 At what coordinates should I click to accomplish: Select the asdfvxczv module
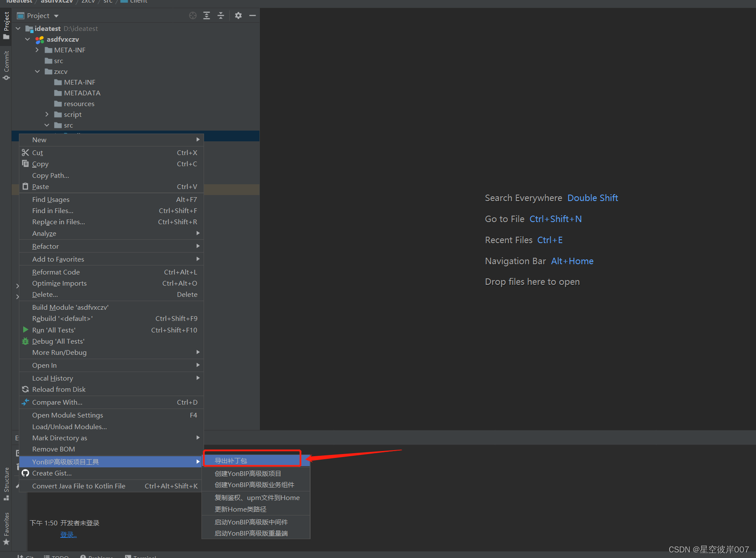coord(58,39)
